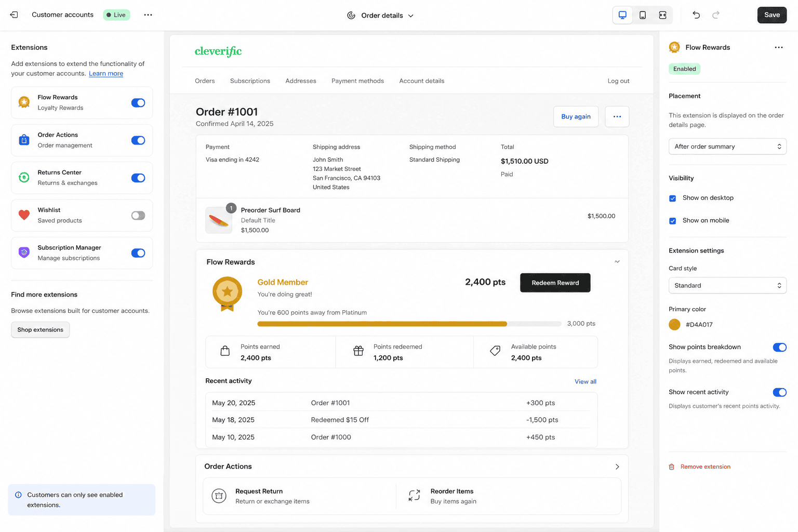
Task: Switch to desktop preview icon
Action: click(x=622, y=15)
